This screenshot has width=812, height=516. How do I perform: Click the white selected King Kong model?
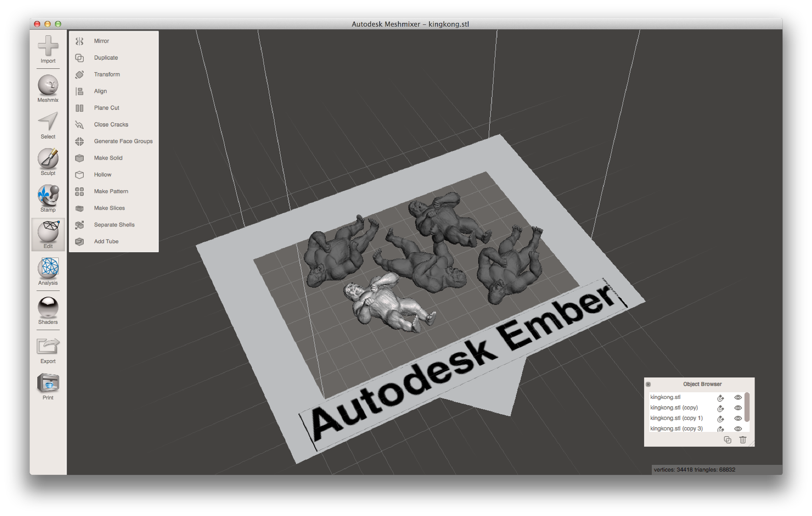(387, 303)
